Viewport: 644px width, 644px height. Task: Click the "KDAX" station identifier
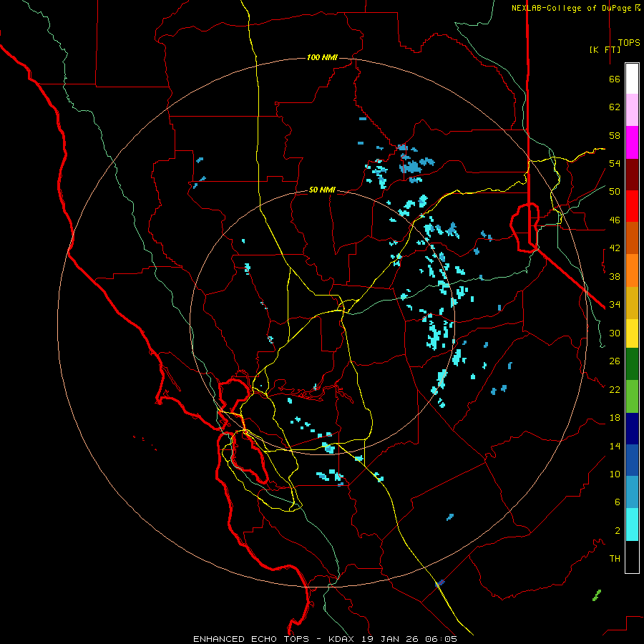click(343, 639)
